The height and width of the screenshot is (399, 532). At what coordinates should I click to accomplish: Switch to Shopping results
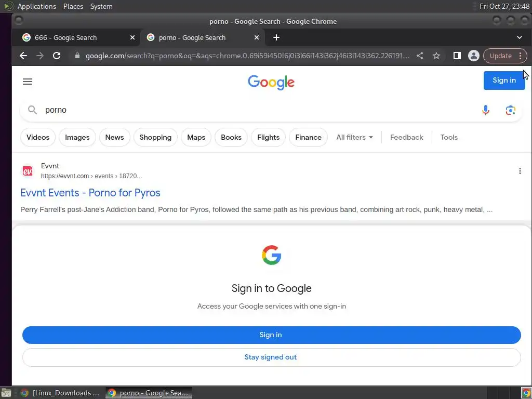pos(155,137)
